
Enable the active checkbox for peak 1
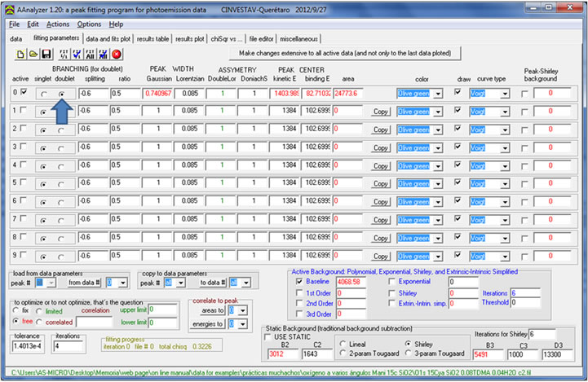point(23,110)
